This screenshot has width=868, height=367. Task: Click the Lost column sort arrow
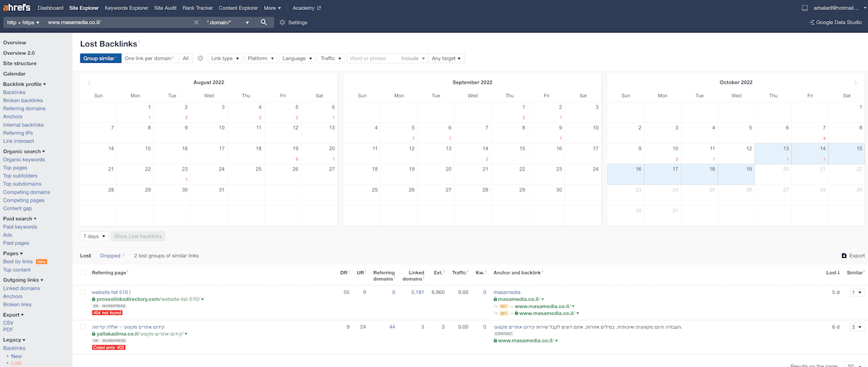838,272
